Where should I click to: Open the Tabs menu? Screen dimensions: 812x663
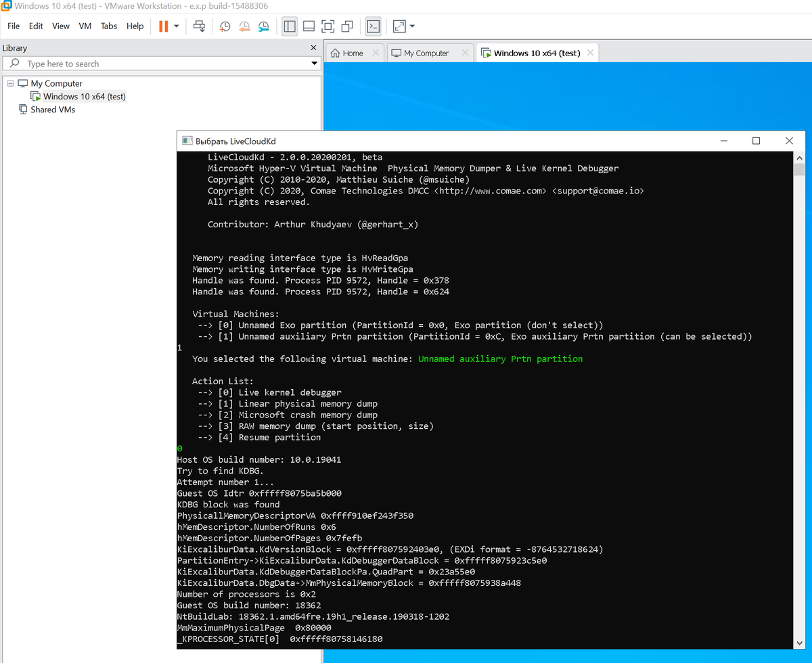point(109,26)
